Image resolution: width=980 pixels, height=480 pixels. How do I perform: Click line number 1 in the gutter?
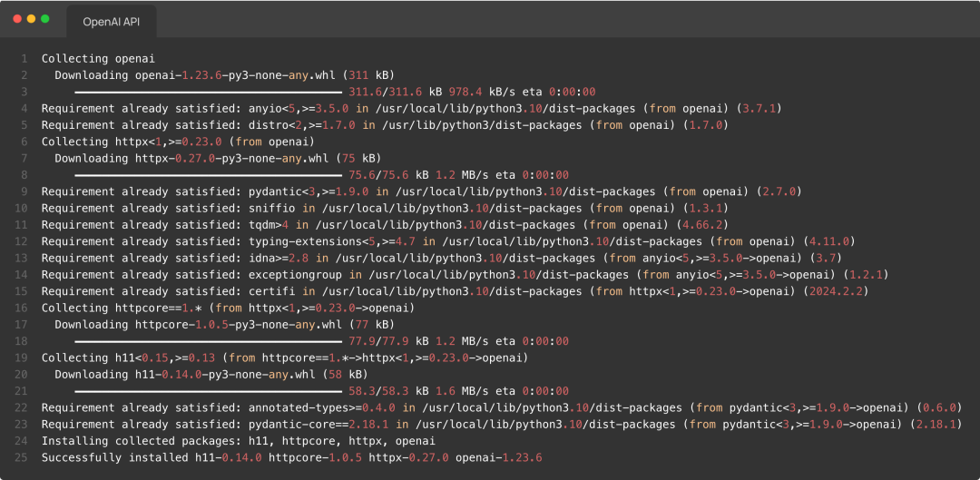[x=24, y=59]
